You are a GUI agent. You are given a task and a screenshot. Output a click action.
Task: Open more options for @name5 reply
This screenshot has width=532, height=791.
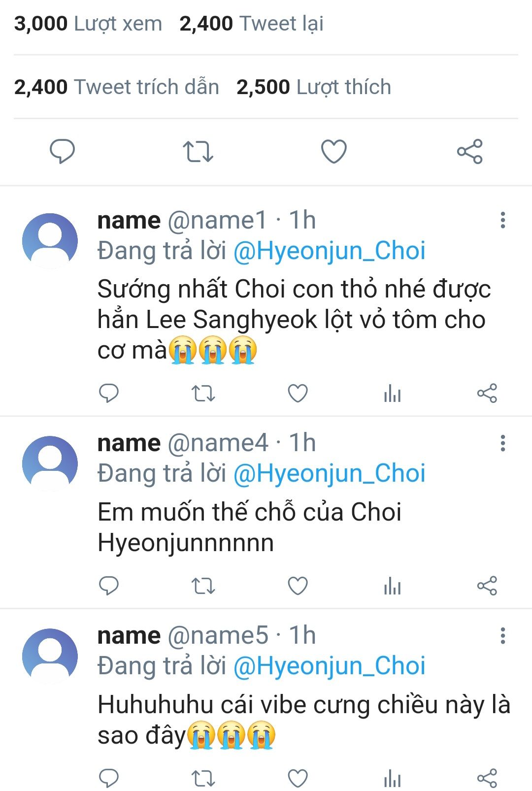(x=502, y=636)
